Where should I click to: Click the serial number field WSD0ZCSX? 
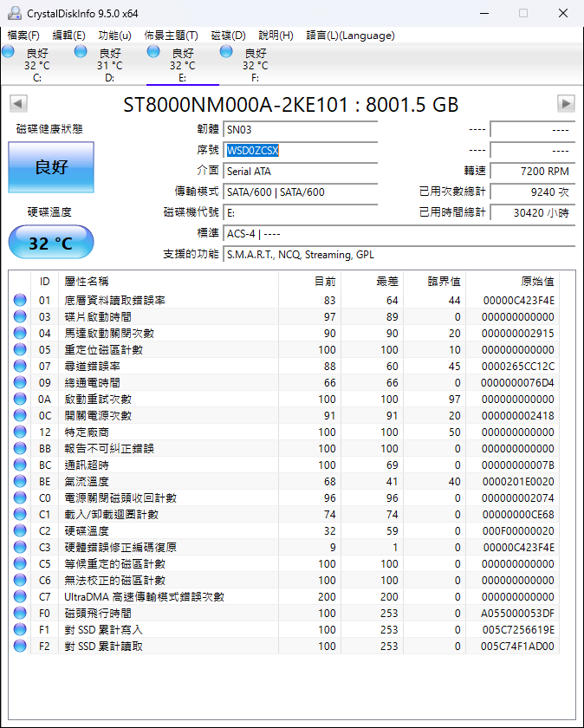[x=301, y=151]
